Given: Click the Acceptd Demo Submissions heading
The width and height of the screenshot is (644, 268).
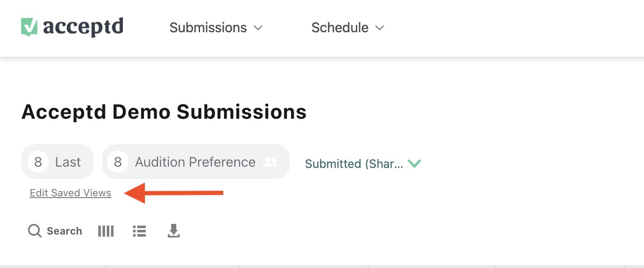Looking at the screenshot, I should coord(164,112).
